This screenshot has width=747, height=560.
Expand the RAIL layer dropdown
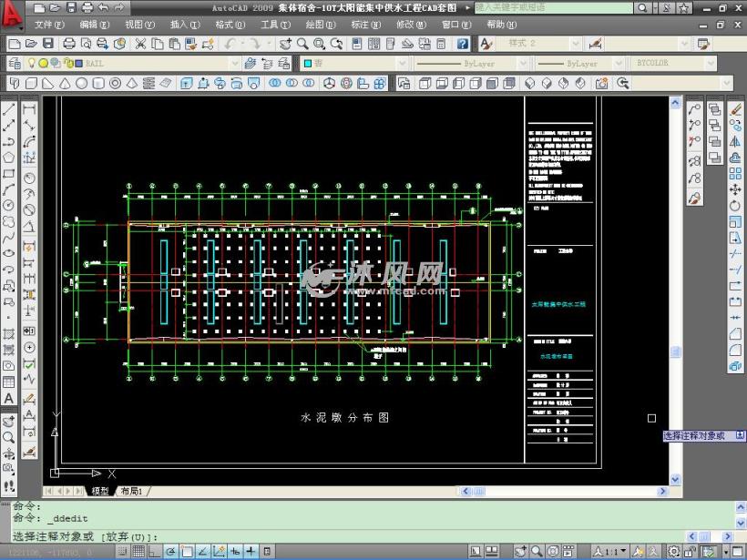pyautogui.click(x=234, y=63)
